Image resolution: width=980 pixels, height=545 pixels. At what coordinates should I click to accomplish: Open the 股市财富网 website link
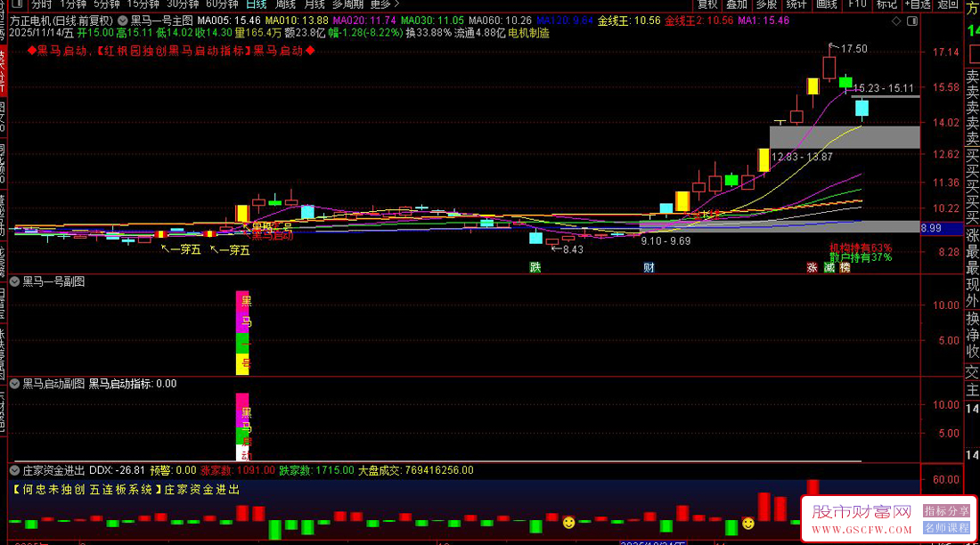tap(862, 519)
